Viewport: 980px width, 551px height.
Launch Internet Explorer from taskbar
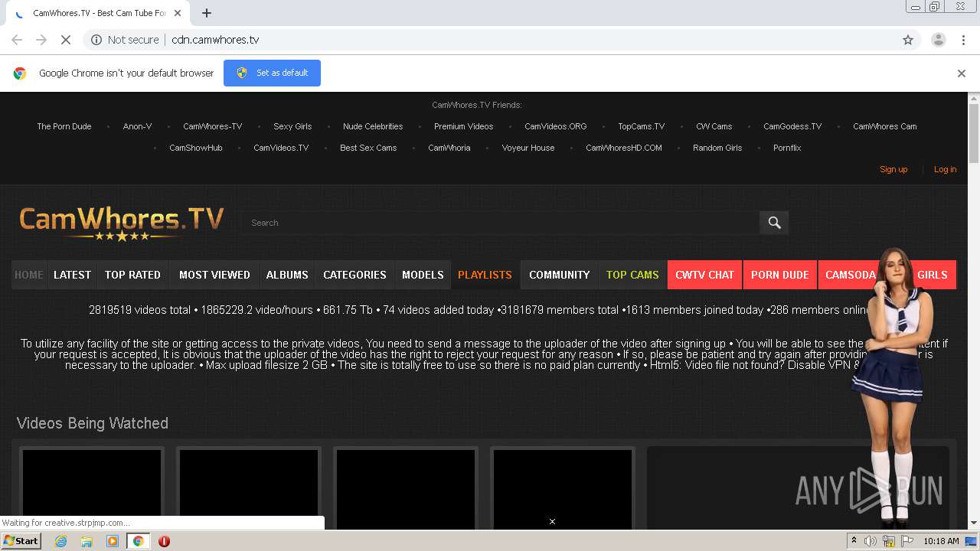pyautogui.click(x=60, y=541)
